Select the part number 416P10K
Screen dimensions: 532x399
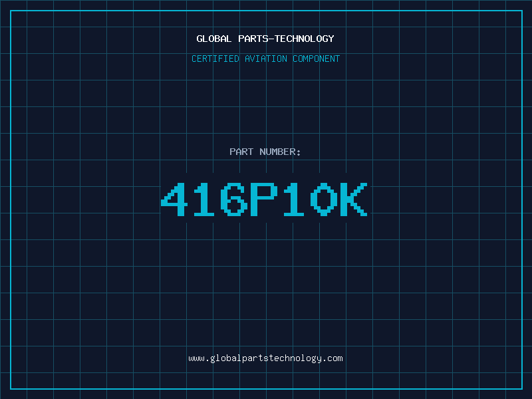pyautogui.click(x=264, y=199)
